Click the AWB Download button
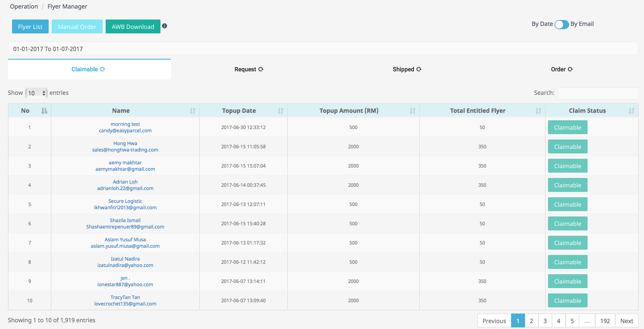The height and width of the screenshot is (329, 644). pos(133,26)
